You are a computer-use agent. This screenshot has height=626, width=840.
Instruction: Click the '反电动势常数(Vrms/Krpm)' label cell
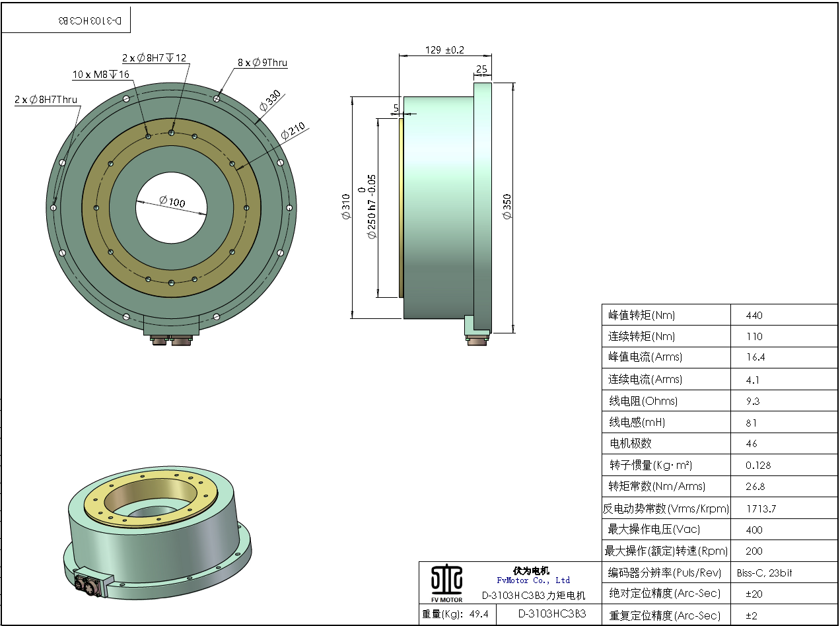[x=666, y=508]
